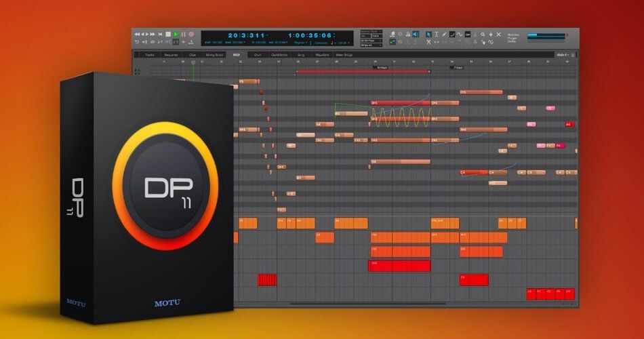644x339 pixels.
Task: Click the circular icon right of the metronome
Action: pos(400,35)
